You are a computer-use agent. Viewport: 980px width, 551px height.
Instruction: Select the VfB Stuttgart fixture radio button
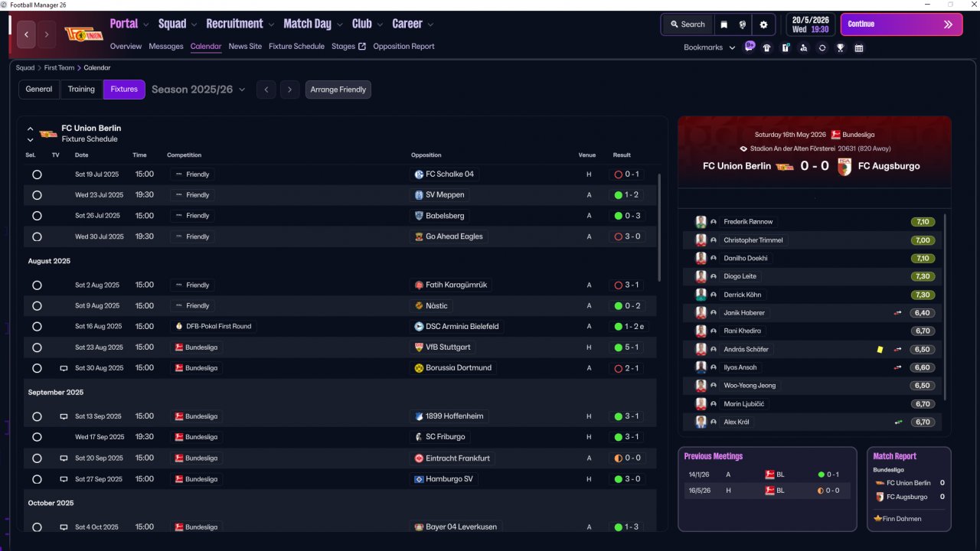pos(37,347)
